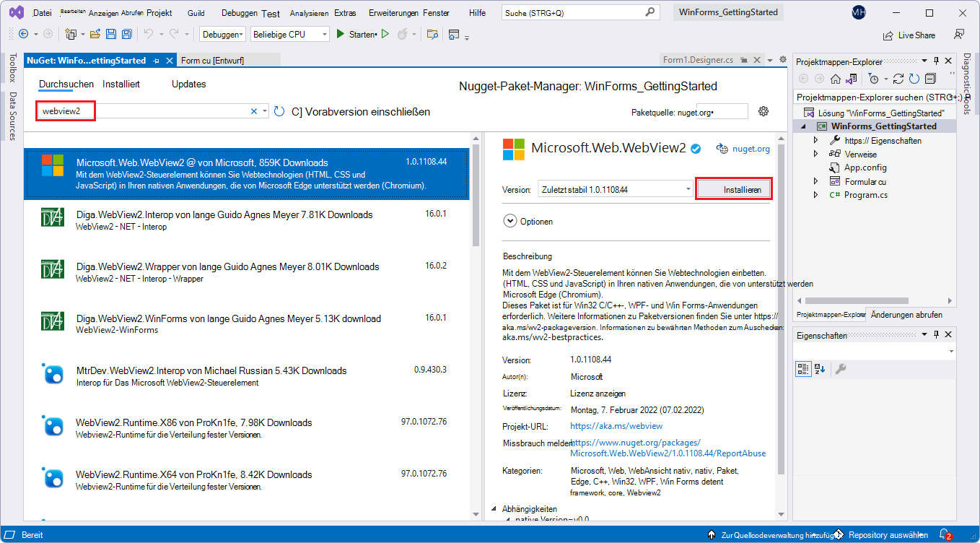Click the Installieren button
Image resolution: width=980 pixels, height=543 pixels.
coord(733,187)
